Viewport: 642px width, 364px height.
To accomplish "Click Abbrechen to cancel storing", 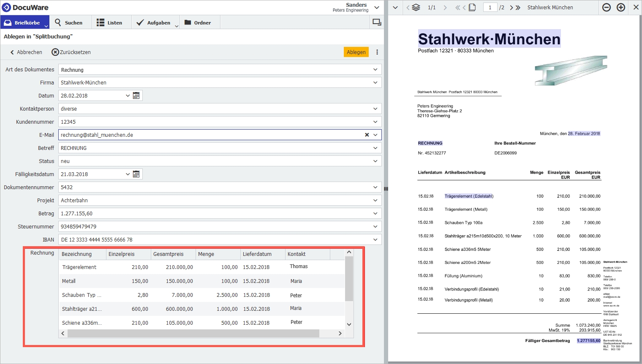I will pyautogui.click(x=26, y=52).
